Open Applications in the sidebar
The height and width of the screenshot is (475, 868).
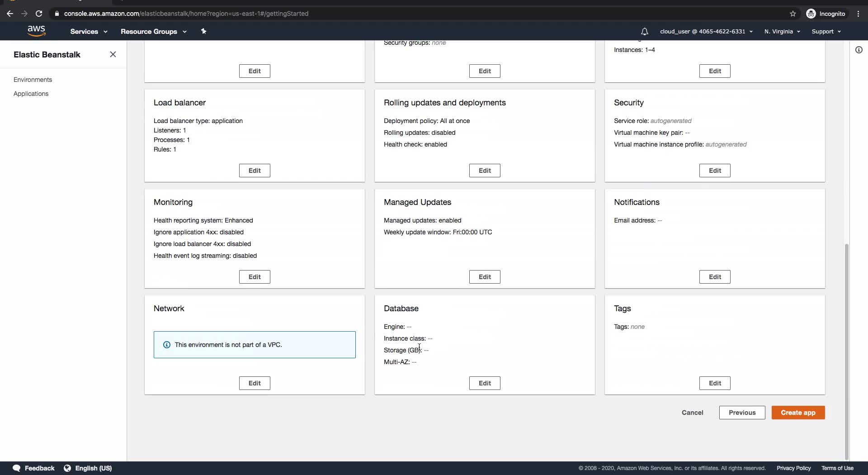[31, 94]
